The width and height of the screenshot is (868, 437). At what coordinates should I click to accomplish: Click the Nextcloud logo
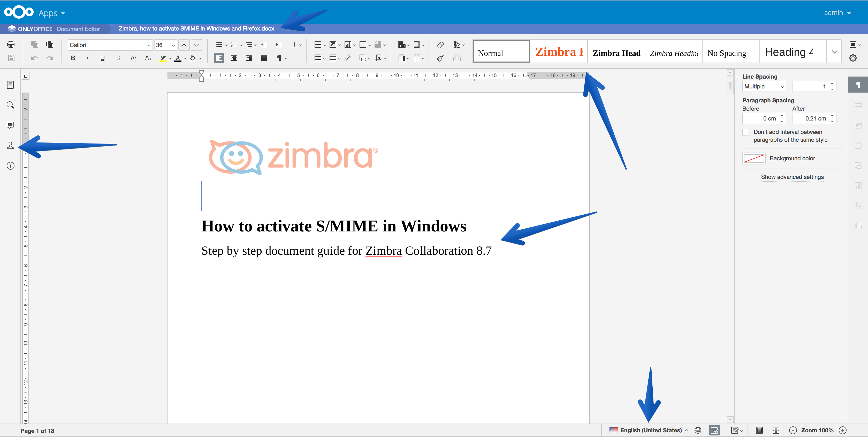[19, 12]
